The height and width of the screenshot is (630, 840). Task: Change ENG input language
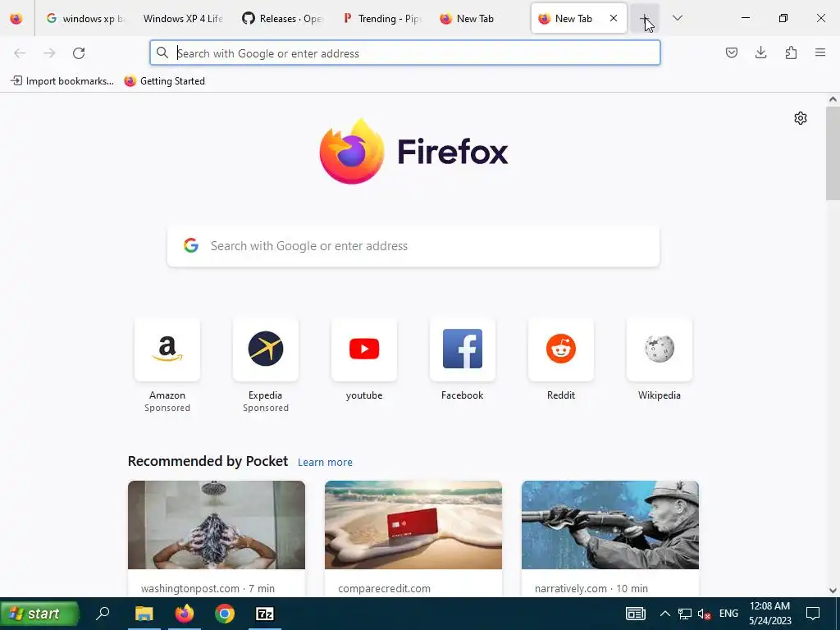(x=728, y=614)
